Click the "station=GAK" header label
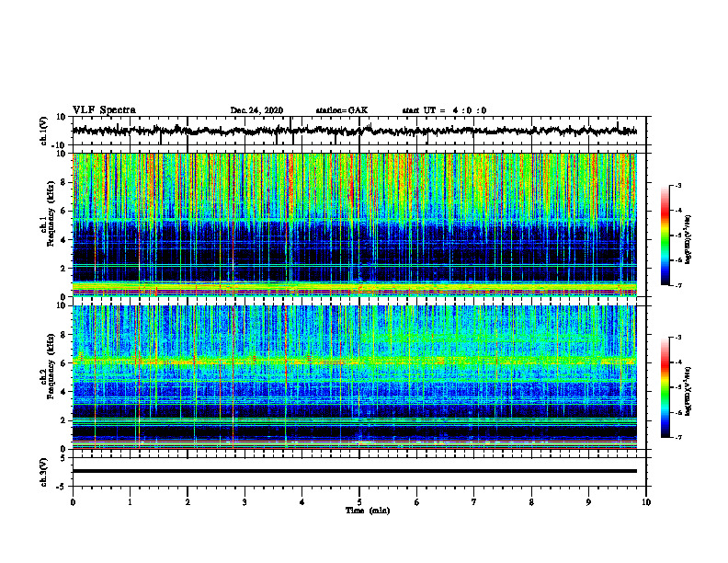Screen dimensions: 728x563 (x=342, y=110)
